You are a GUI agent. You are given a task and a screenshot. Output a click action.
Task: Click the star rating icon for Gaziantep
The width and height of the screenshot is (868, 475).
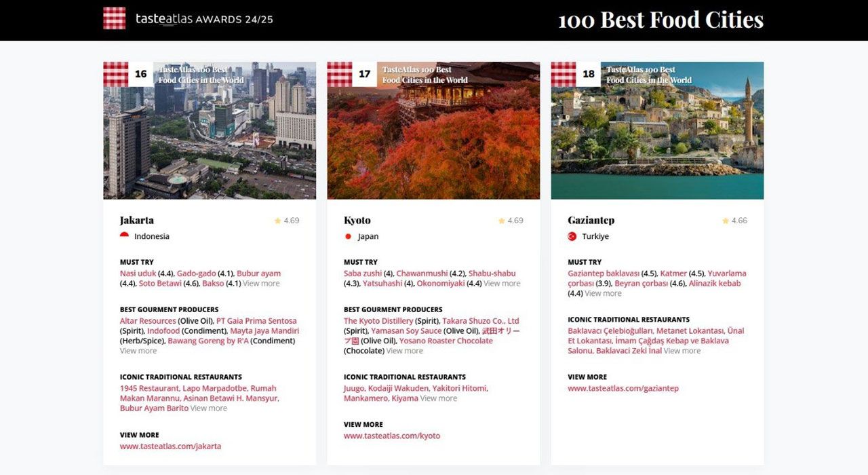coord(725,221)
